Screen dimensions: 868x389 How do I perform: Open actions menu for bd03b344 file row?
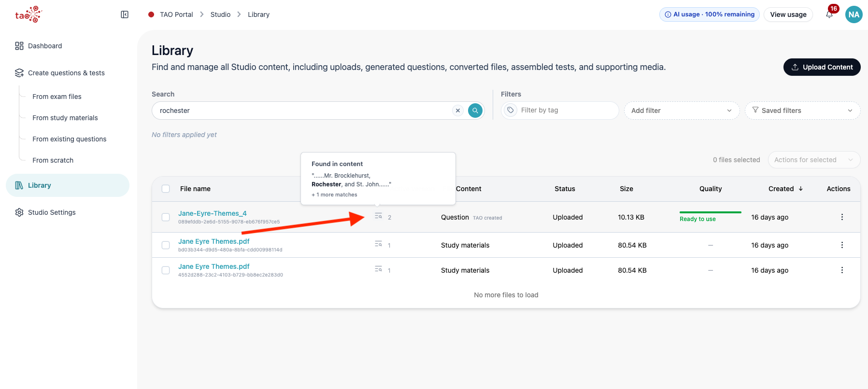[x=842, y=245]
